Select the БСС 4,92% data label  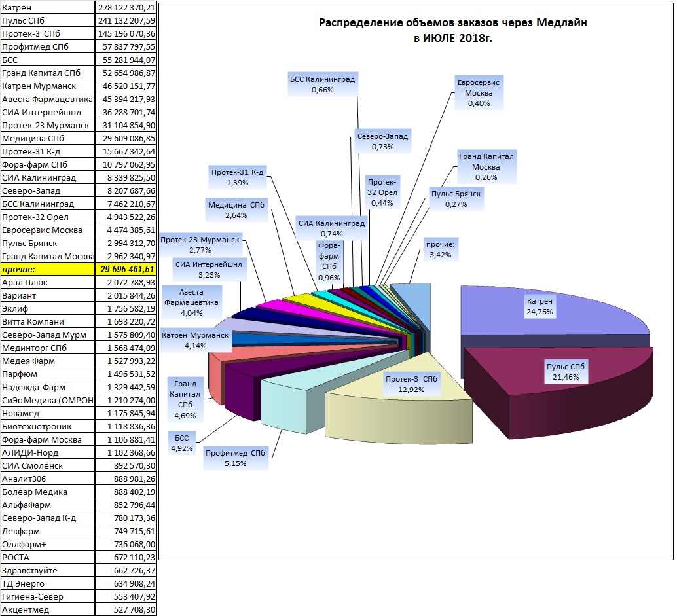coord(182,443)
